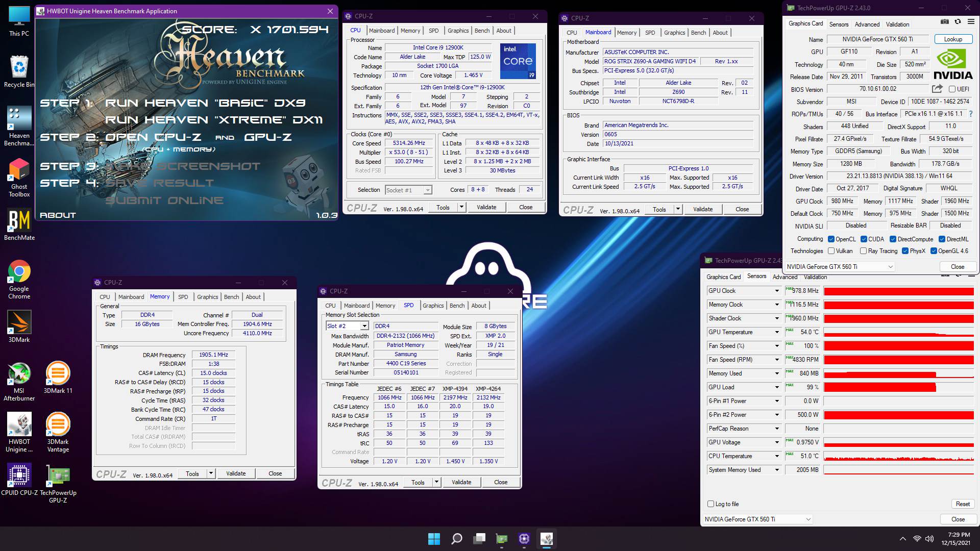980x551 pixels.
Task: Click the Bus Interface question mark icon
Action: point(971,114)
